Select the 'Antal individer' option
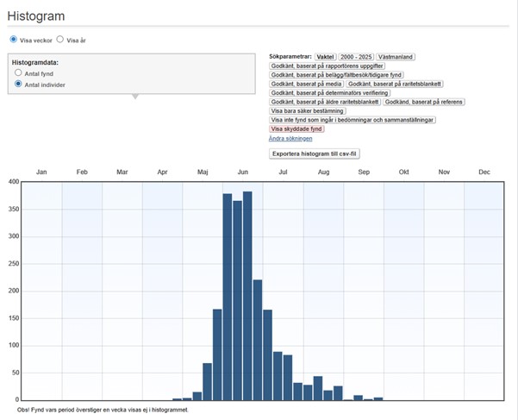 [19, 85]
